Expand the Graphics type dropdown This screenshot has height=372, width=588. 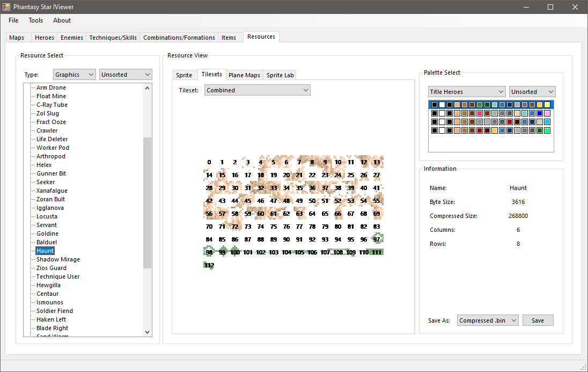(74, 75)
